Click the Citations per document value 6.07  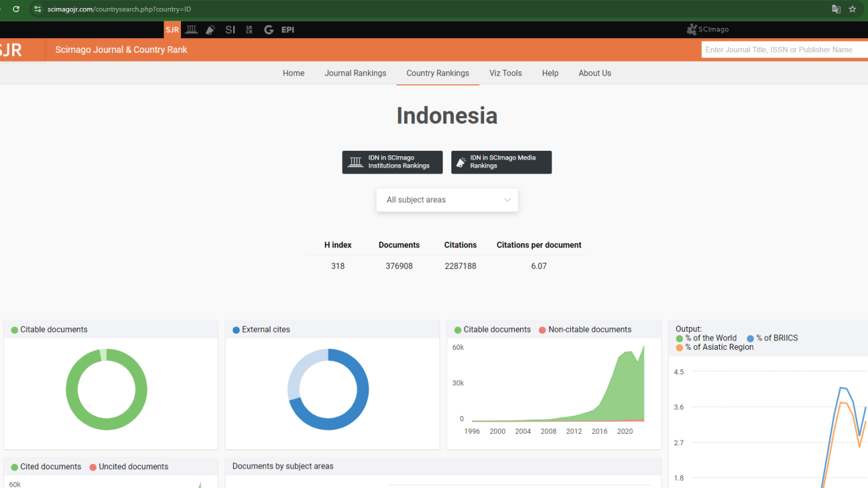[x=539, y=266]
